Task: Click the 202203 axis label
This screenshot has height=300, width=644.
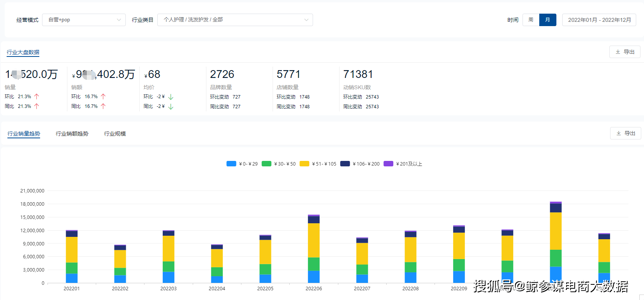Action: pyautogui.click(x=168, y=289)
